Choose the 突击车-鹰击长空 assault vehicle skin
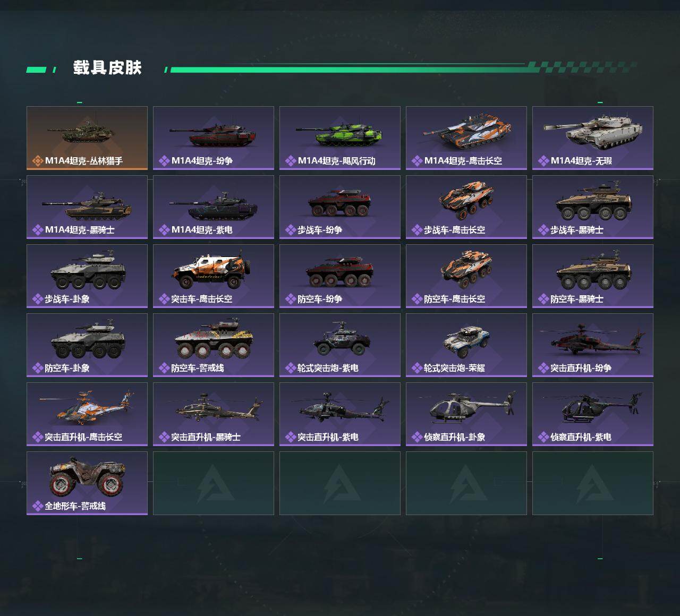This screenshot has width=680, height=616. [214, 276]
